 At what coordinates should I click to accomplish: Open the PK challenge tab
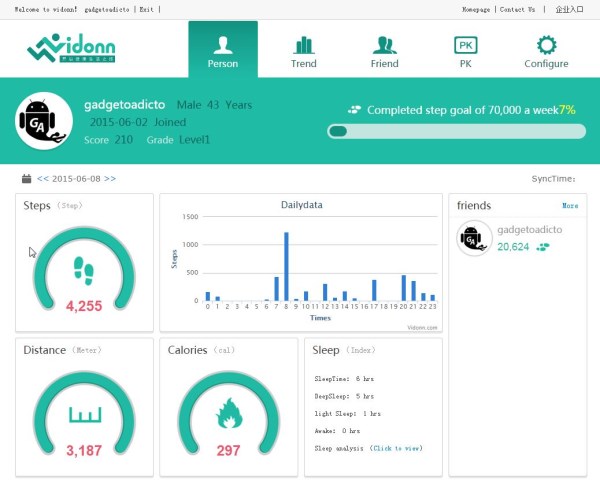point(465,51)
